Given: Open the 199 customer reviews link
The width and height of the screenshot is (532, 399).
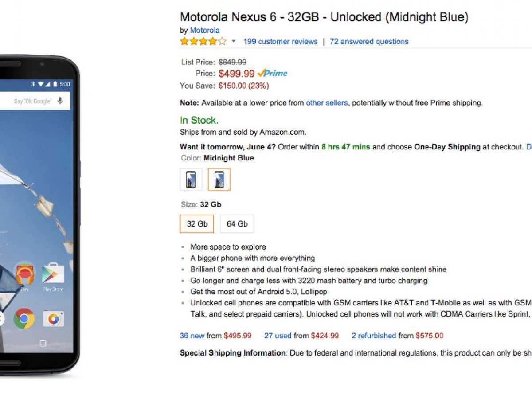Looking at the screenshot, I should [280, 42].
